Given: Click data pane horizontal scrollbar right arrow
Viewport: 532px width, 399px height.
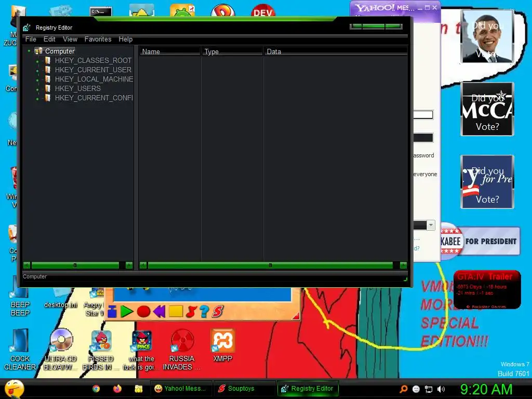Looking at the screenshot, I should point(403,265).
